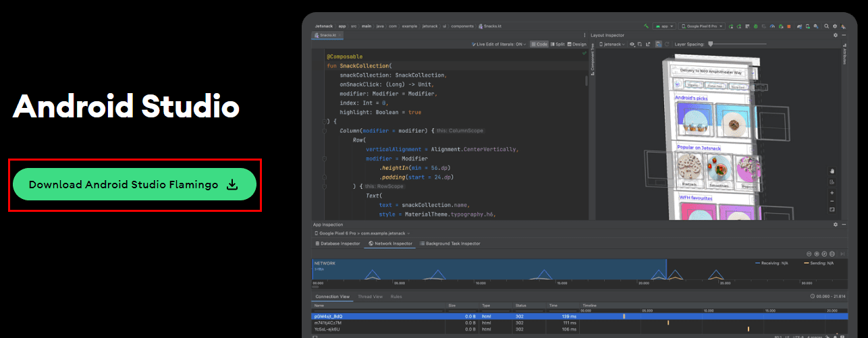The height and width of the screenshot is (338, 868).
Task: Click Jetsnack in the breadcrumb path
Action: [x=323, y=26]
